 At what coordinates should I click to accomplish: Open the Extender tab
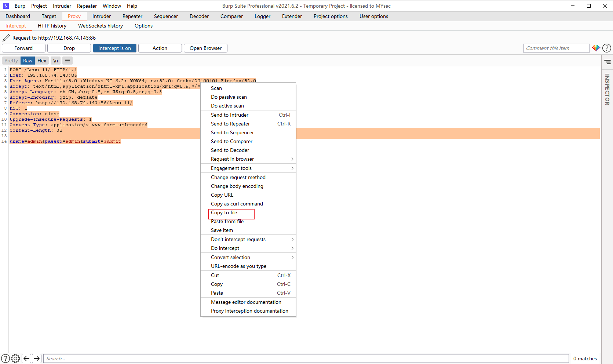292,16
